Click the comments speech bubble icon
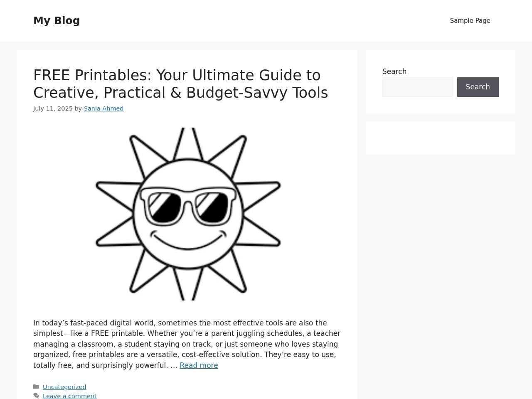532x399 pixels. [36, 396]
